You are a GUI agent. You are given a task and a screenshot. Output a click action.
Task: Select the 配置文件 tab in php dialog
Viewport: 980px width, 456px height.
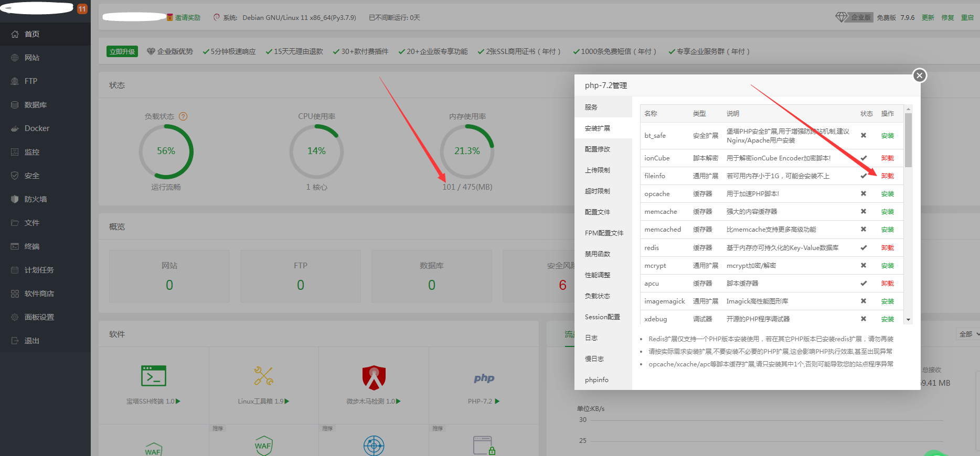pyautogui.click(x=603, y=212)
